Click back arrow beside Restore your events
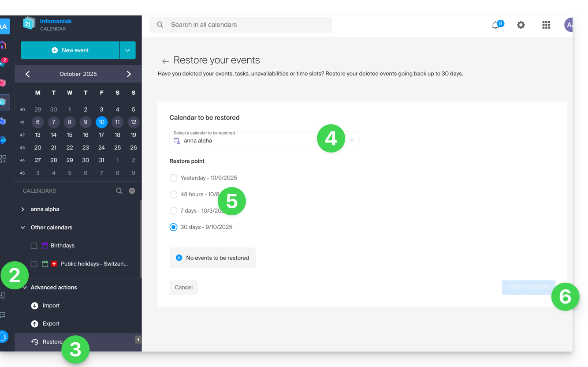Screen dimensions: 588x367 point(165,61)
